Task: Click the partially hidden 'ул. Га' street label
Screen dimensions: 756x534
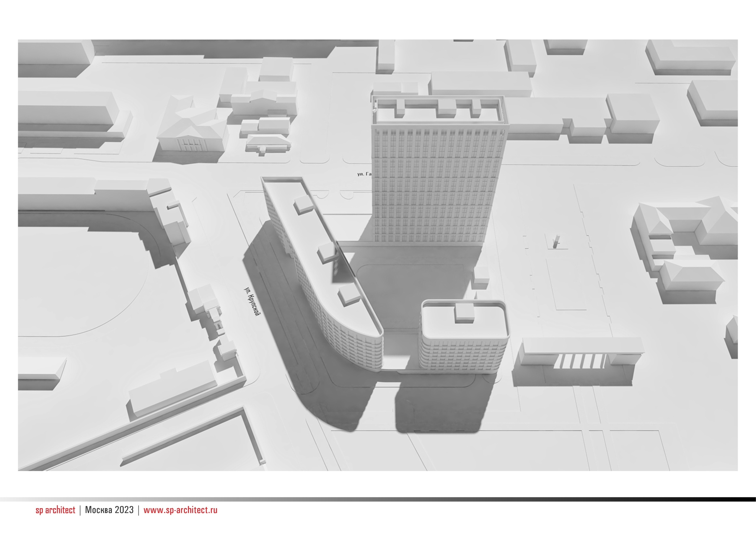Action: tap(364, 174)
